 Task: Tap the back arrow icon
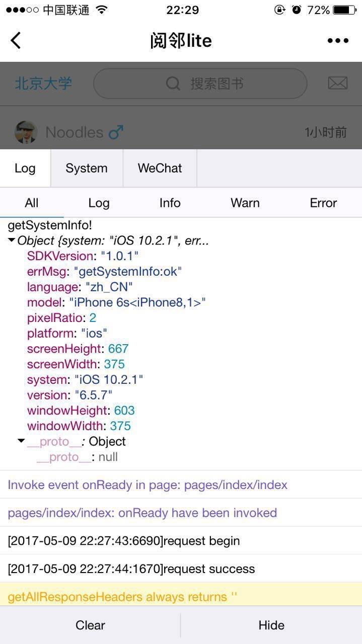(16, 41)
